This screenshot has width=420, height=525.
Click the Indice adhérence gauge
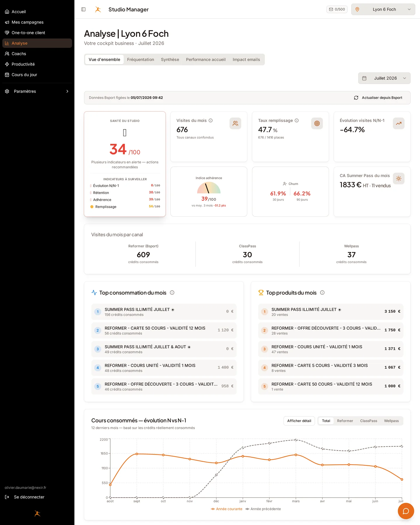click(209, 188)
